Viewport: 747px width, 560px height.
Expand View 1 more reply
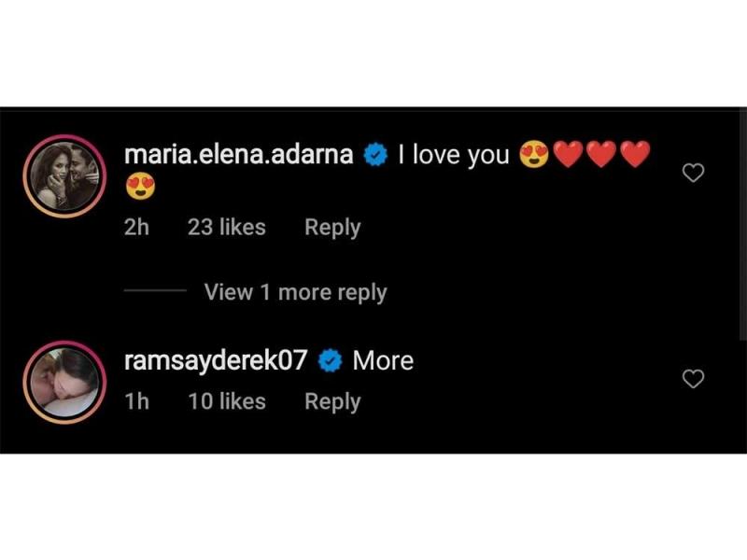(295, 292)
